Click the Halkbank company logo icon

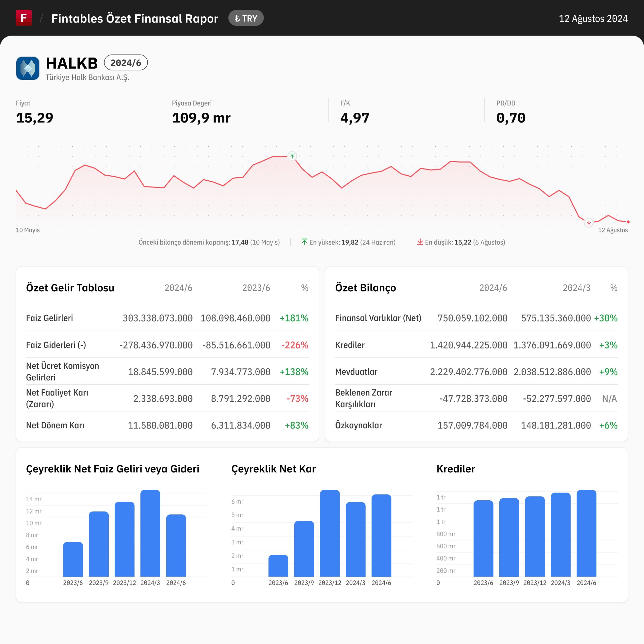coord(28,68)
